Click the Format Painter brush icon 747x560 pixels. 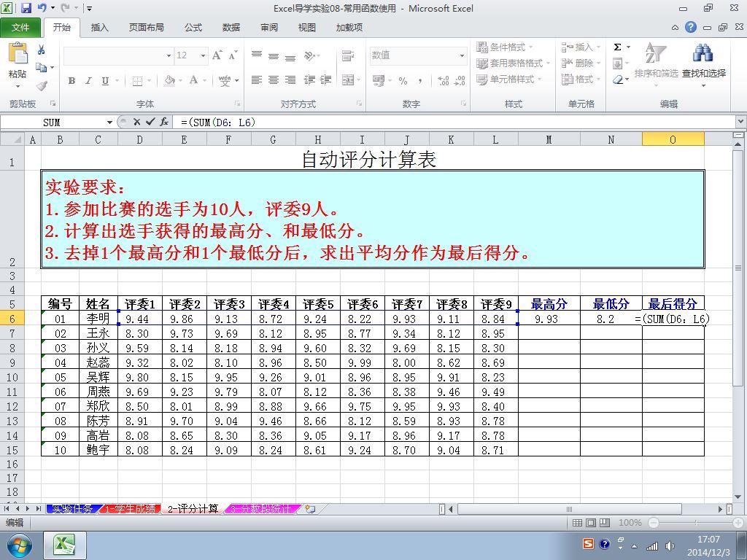(42, 86)
